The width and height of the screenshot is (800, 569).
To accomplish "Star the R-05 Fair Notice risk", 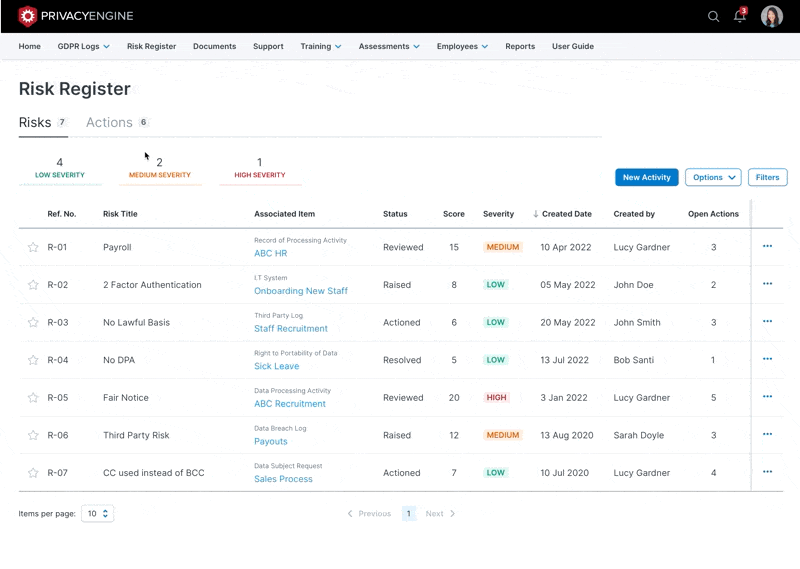I will click(x=33, y=398).
